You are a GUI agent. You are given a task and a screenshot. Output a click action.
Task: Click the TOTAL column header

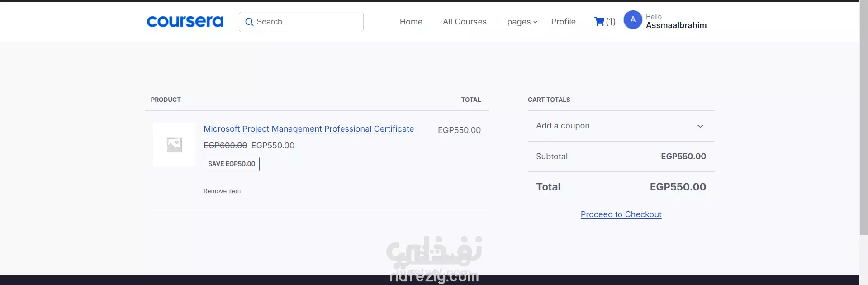click(471, 100)
